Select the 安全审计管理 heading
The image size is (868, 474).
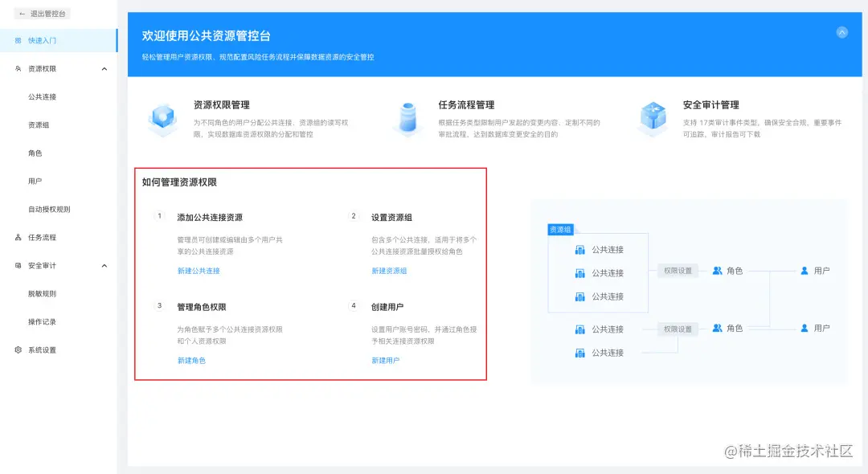(710, 105)
